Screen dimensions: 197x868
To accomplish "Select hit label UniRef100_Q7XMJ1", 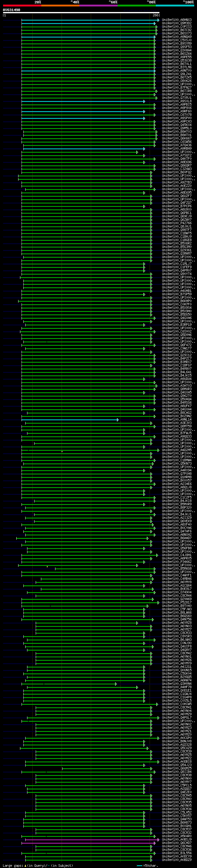I will [x=177, y=98].
